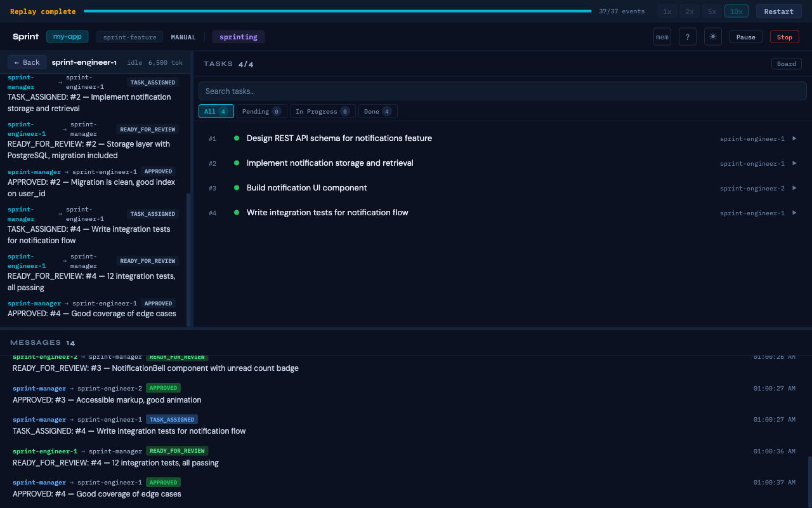Click the Sprint logo in the header
This screenshot has height=508, width=812.
tap(25, 36)
